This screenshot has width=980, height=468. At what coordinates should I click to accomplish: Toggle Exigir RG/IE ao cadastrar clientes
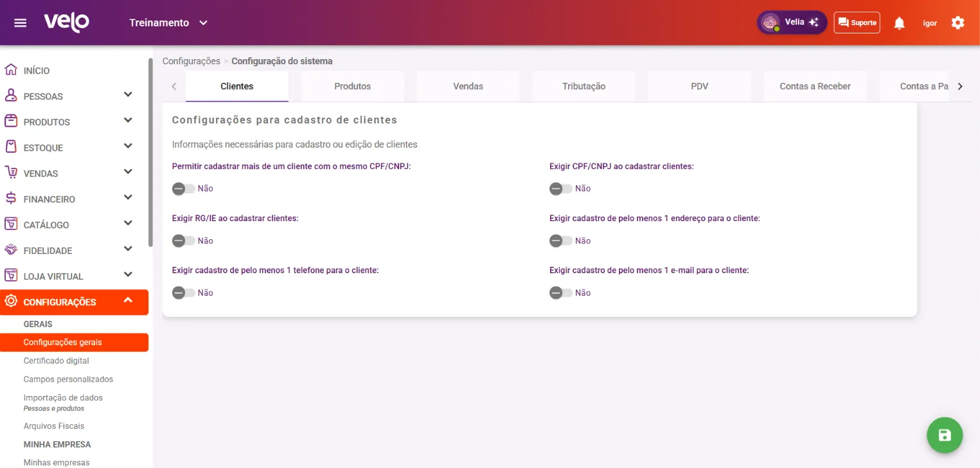coord(183,240)
